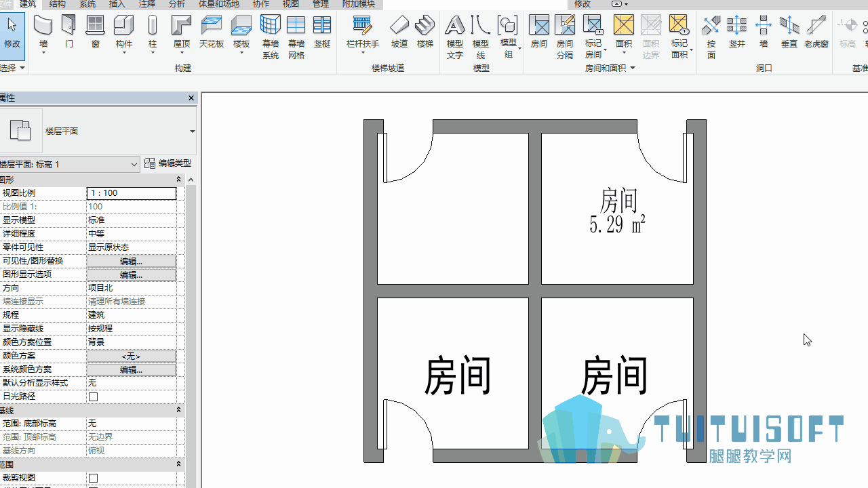Select the 房间 (Room) tool in ribbon

pyautogui.click(x=539, y=33)
